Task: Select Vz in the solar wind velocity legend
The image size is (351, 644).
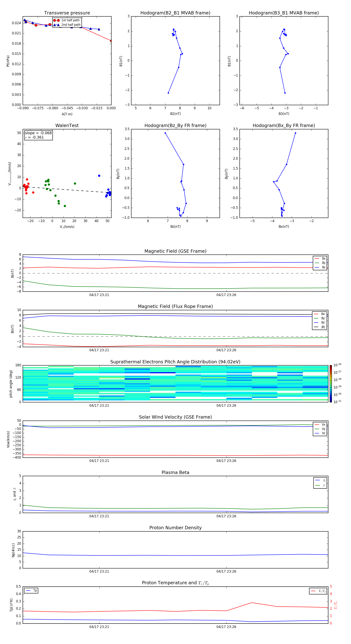Action: (320, 433)
